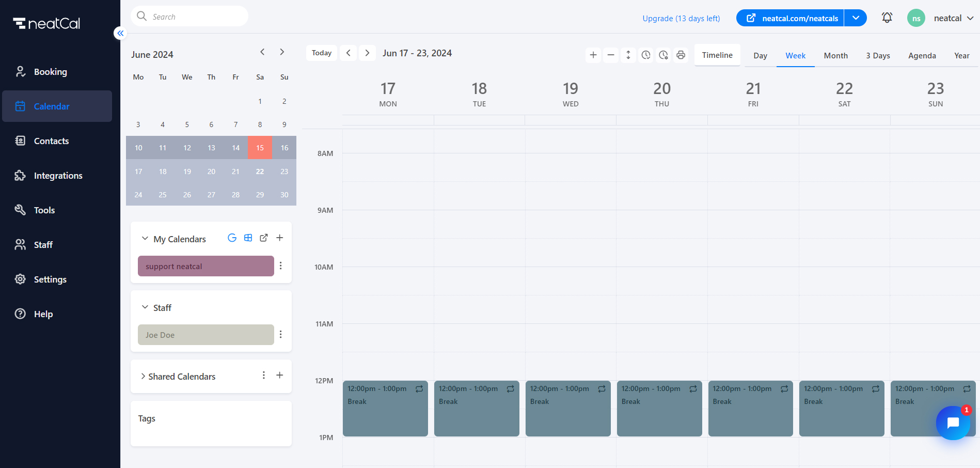
Task: Open options menu for Joe Doe staff
Action: [281, 334]
